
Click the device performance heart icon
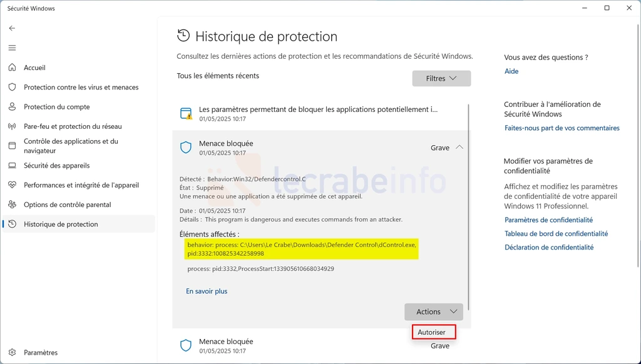(x=13, y=185)
